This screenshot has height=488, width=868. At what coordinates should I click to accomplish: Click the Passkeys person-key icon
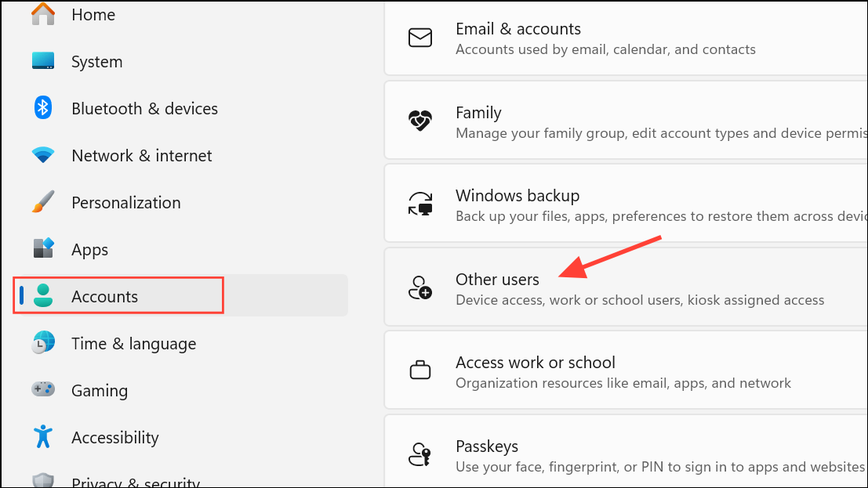coord(419,454)
